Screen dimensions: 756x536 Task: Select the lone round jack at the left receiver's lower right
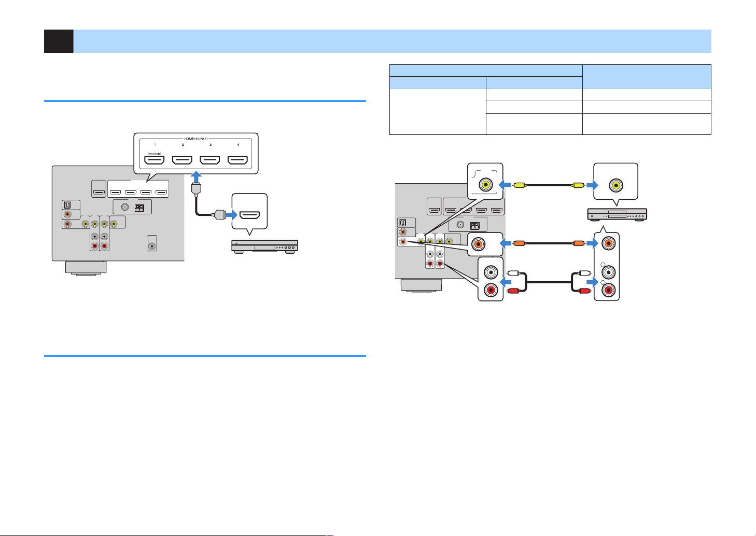coord(152,247)
